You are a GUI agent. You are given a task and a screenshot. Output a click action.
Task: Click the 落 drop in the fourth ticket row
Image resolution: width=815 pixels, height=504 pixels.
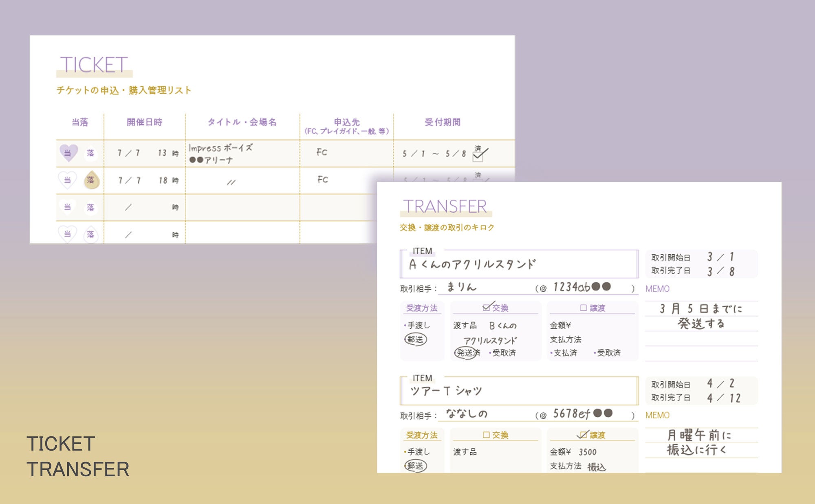(90, 235)
